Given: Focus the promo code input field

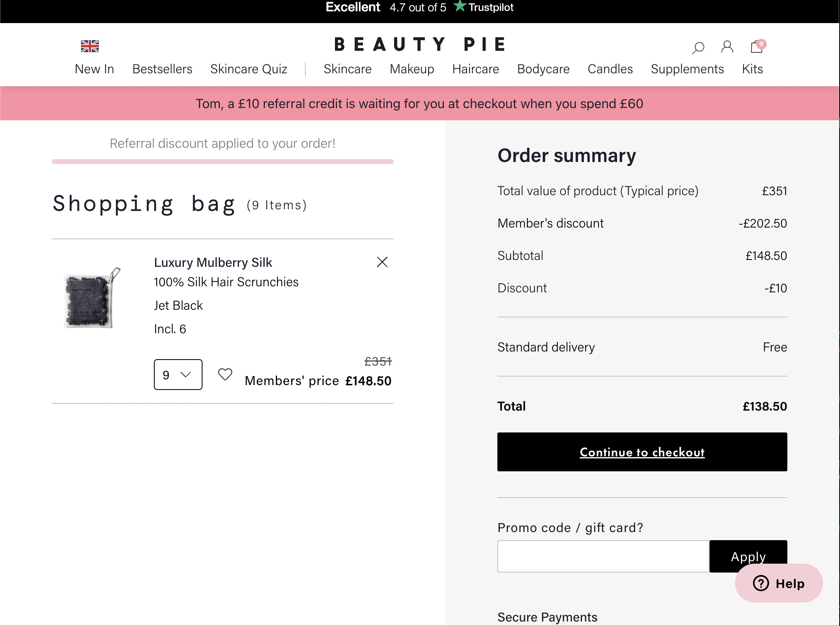Looking at the screenshot, I should coord(603,556).
